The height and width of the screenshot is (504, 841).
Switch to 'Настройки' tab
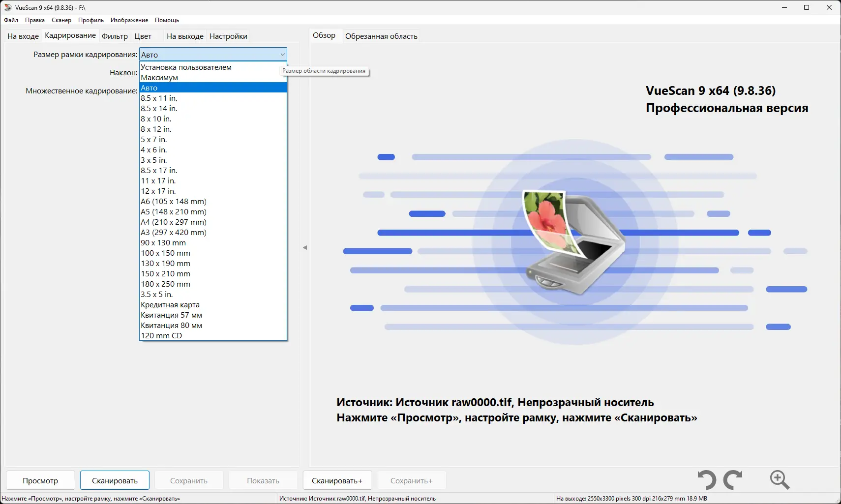coord(228,36)
